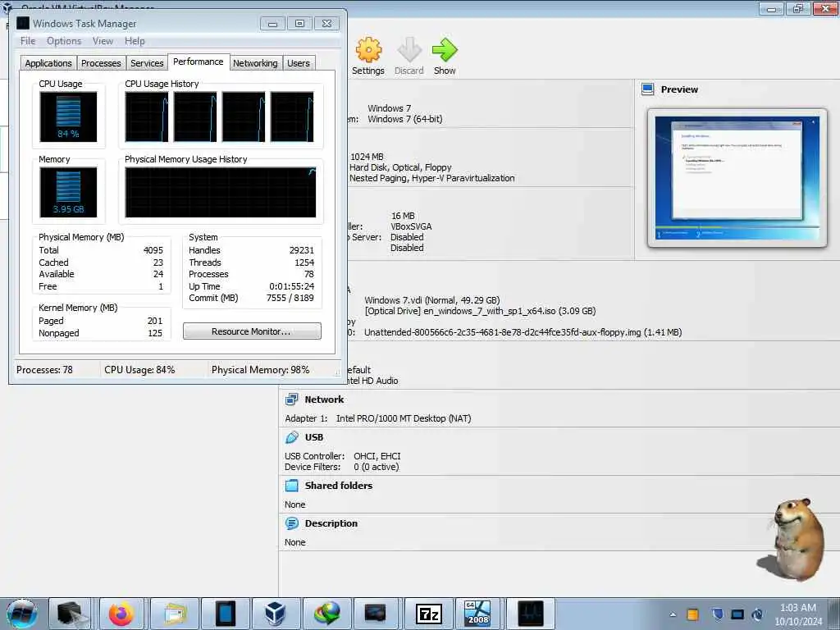This screenshot has height=630, width=840.
Task: Click the first CPU Usage History graph
Action: (x=147, y=116)
